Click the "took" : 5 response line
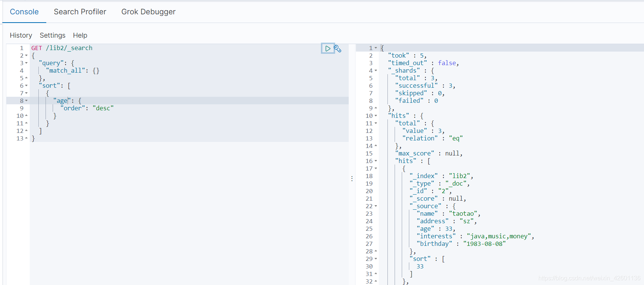 point(407,55)
